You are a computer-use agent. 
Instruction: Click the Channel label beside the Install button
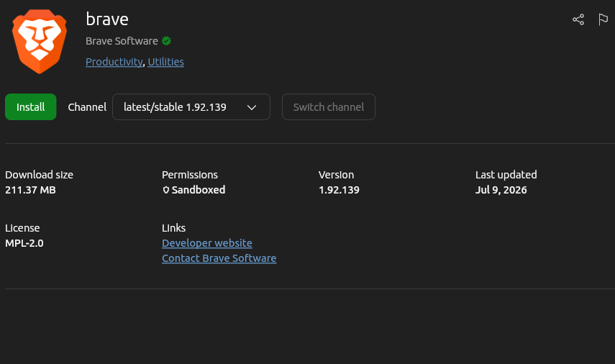pyautogui.click(x=87, y=107)
